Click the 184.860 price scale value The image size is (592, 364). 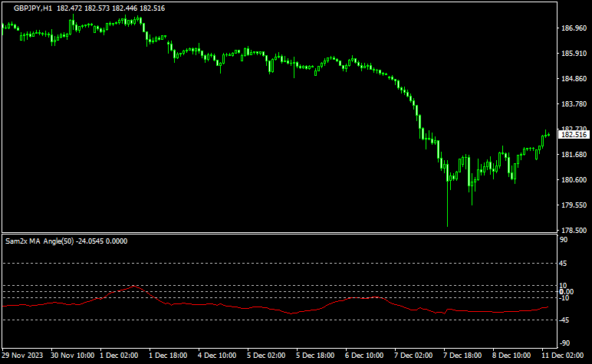point(574,79)
